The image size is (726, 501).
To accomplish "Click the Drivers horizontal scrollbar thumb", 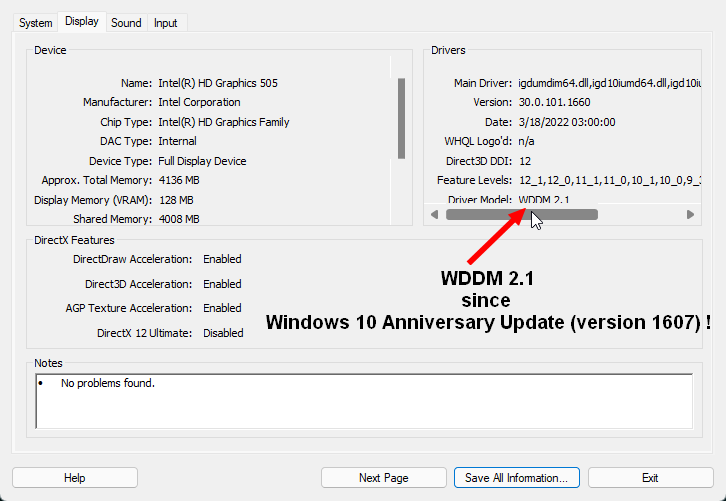I will [522, 214].
